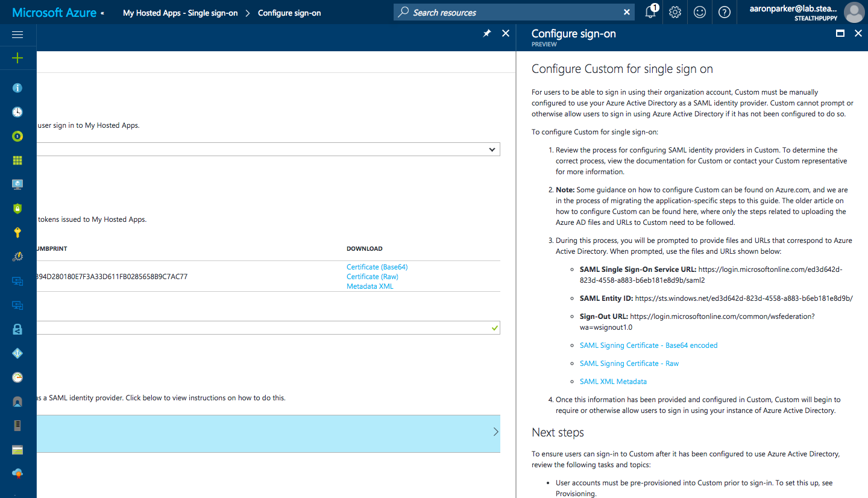Pin the Single sign-on blade
Image resolution: width=868 pixels, height=498 pixels.
487,34
